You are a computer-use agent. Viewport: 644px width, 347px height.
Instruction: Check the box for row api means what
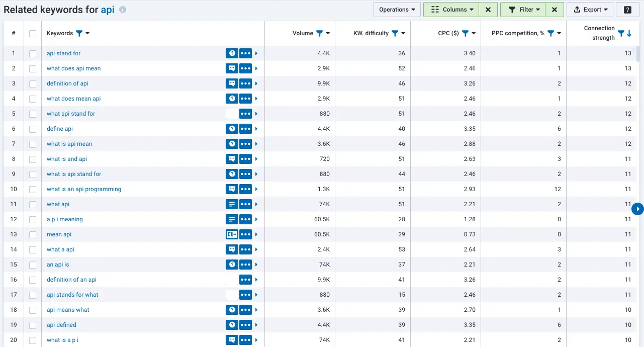coord(33,310)
